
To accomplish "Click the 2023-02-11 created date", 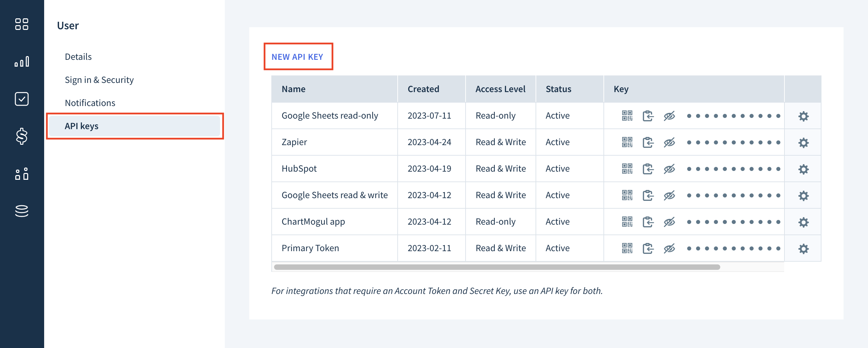I will pyautogui.click(x=429, y=248).
